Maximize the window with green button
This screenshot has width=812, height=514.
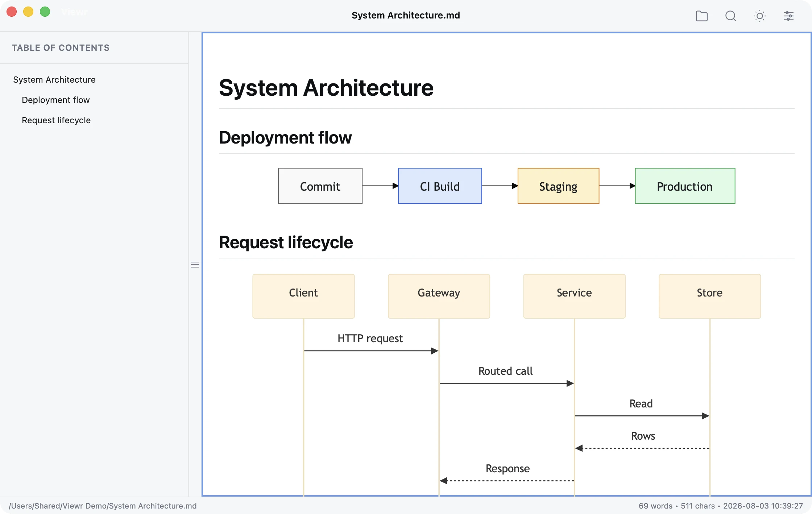[45, 12]
